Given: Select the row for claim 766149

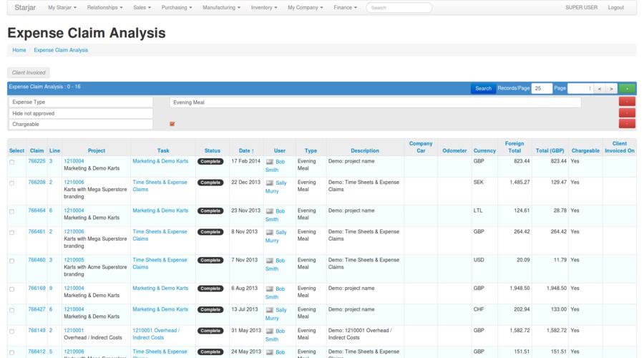Looking at the screenshot, I should coord(12,332).
